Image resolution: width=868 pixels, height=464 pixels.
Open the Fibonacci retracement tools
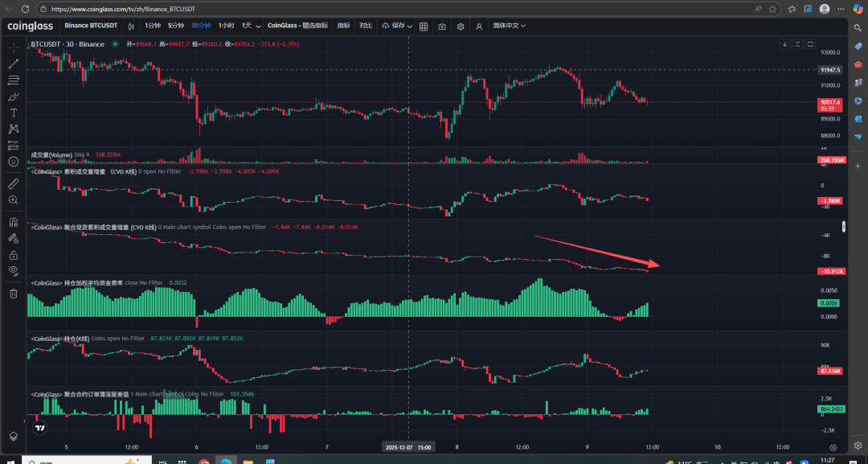pyautogui.click(x=14, y=80)
